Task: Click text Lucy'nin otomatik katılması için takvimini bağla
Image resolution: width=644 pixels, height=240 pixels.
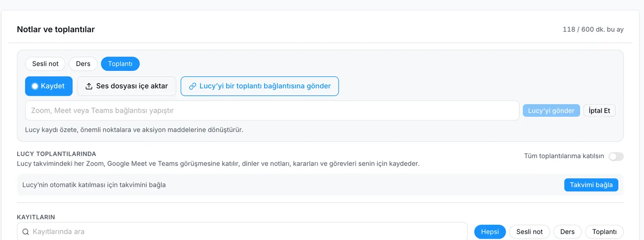Action: click(94, 185)
